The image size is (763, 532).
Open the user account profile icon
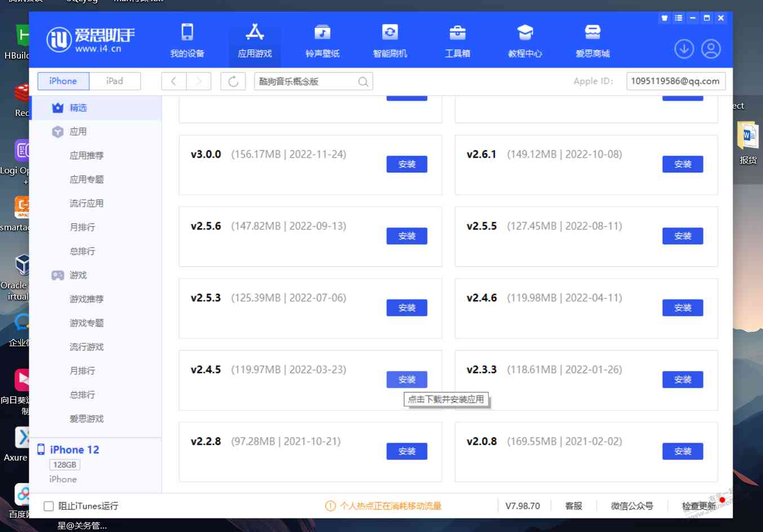pos(711,49)
